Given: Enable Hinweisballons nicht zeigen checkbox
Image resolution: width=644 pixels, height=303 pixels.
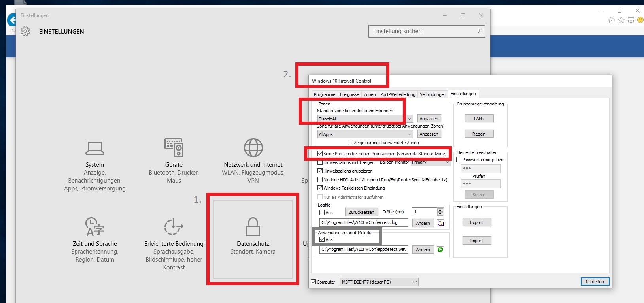Looking at the screenshot, I should click(320, 162).
